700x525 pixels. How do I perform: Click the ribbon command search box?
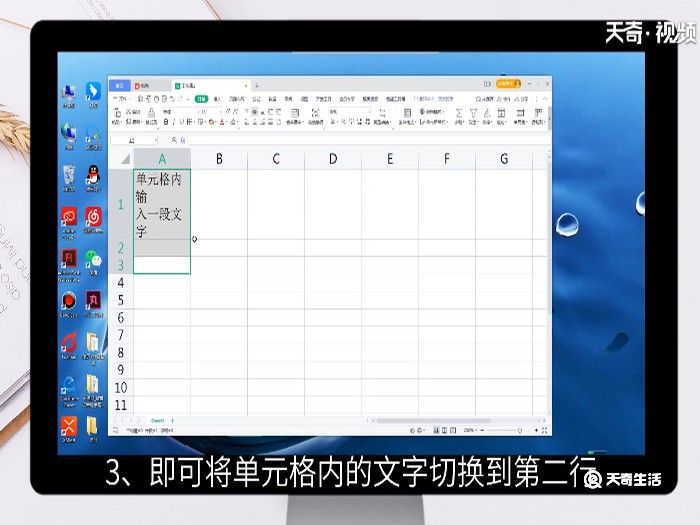coord(435,99)
